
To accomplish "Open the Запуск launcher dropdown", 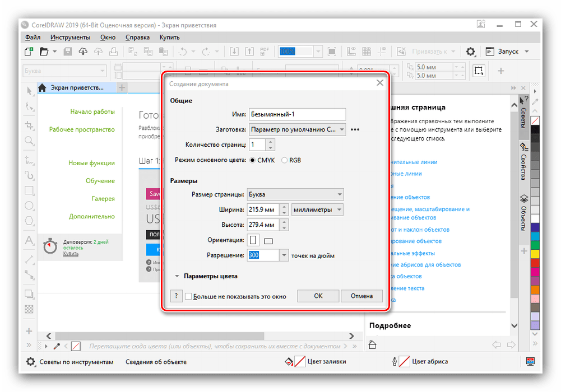I will 527,52.
